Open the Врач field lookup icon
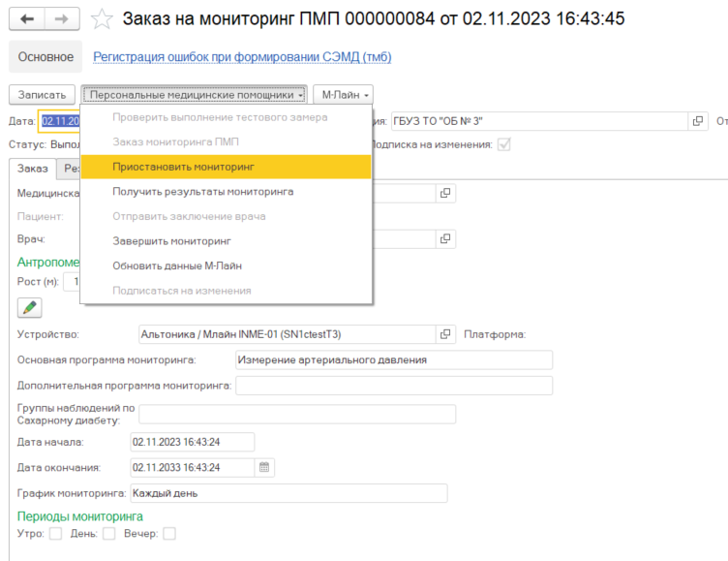 pyautogui.click(x=445, y=238)
